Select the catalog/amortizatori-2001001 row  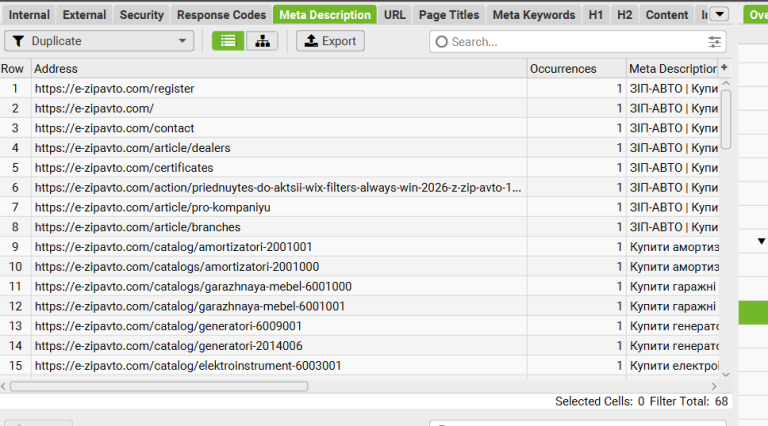click(x=360, y=247)
